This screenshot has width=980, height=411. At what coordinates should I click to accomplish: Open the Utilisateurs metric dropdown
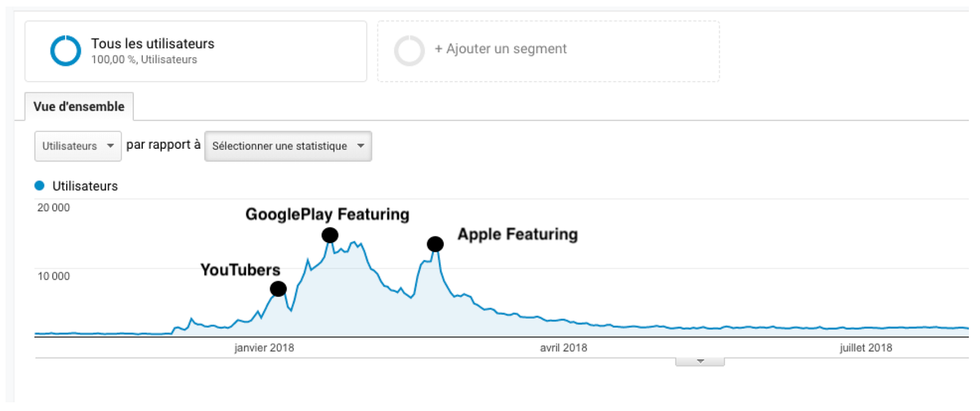click(78, 146)
